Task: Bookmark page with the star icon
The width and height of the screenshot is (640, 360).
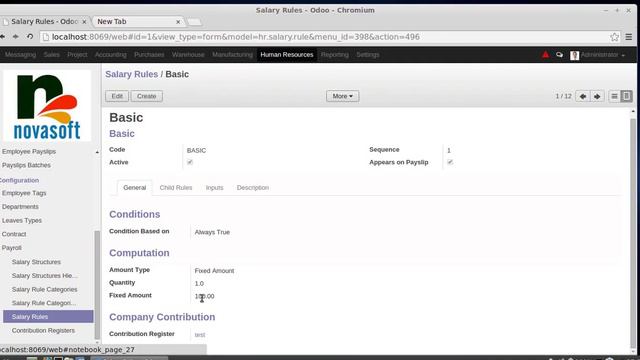Action: tap(614, 37)
